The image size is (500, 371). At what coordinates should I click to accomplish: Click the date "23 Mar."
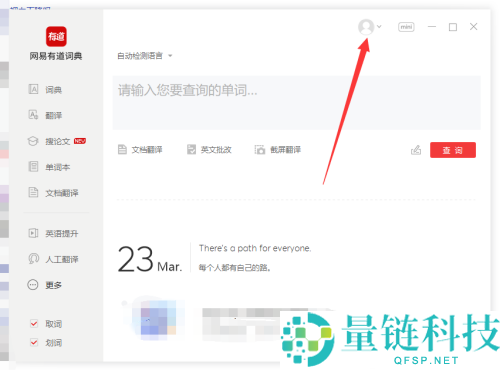point(150,259)
